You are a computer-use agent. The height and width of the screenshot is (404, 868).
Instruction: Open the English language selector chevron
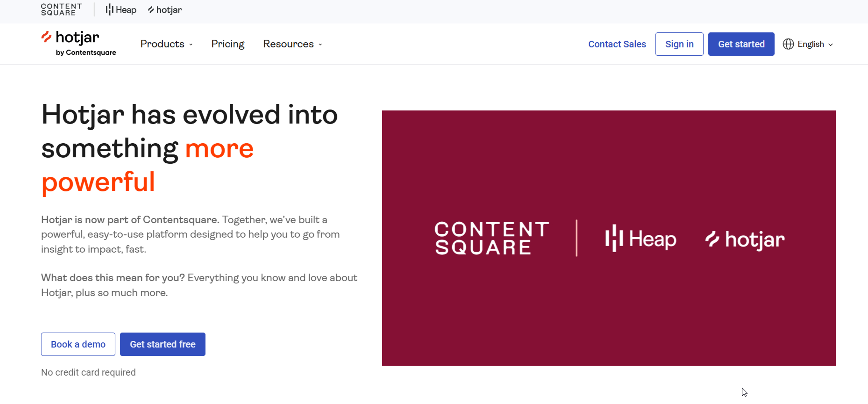(831, 45)
